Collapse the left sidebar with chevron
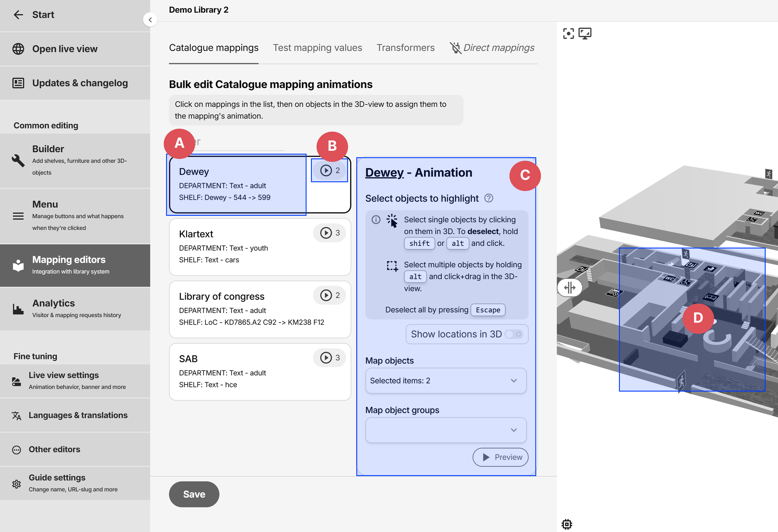The width and height of the screenshot is (778, 532). [150, 20]
